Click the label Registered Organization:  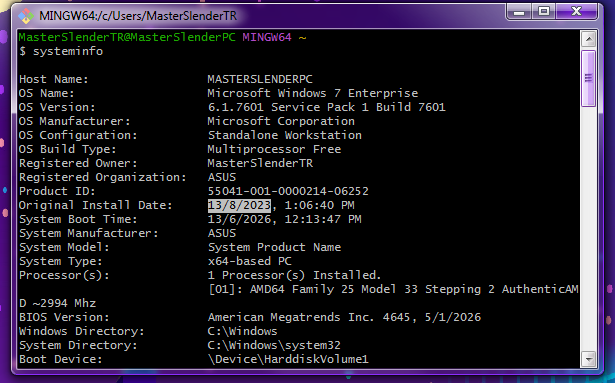[x=102, y=177]
